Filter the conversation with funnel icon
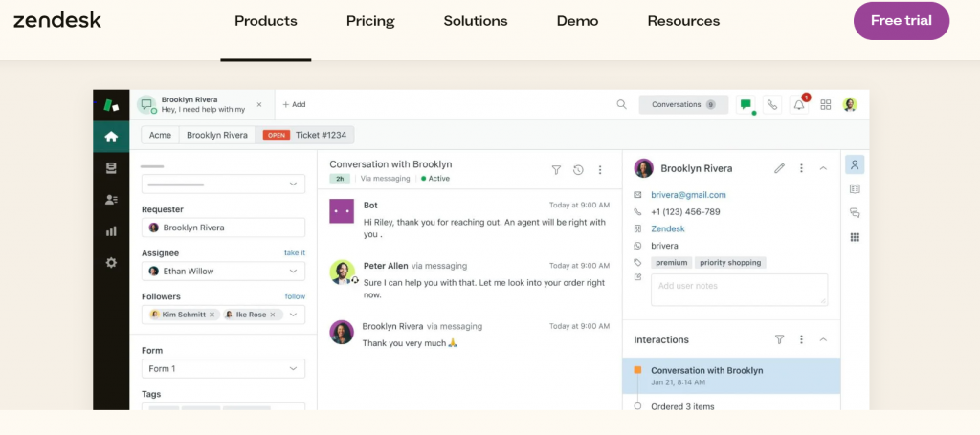This screenshot has height=435, width=980. pos(556,170)
